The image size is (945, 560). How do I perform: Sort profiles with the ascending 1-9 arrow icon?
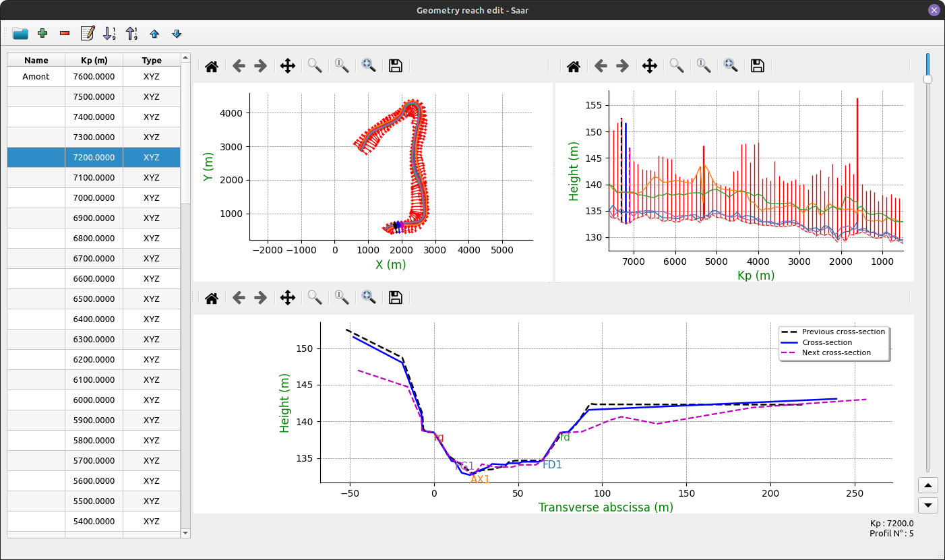tap(131, 33)
